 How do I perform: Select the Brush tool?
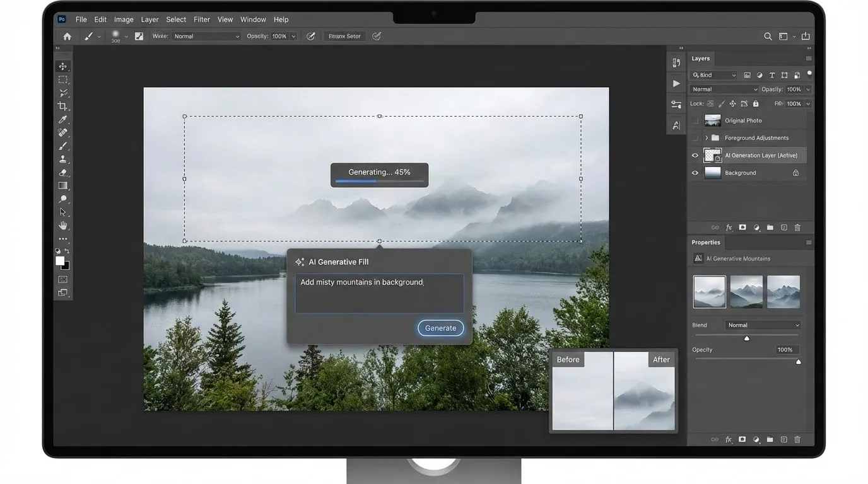(x=63, y=146)
